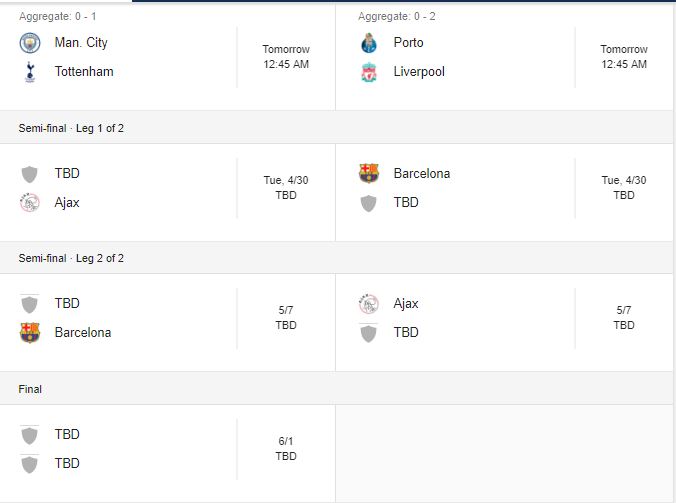Image resolution: width=676 pixels, height=503 pixels.
Task: Select the Semi-final Leg 1 of 2 header
Action: point(71,128)
